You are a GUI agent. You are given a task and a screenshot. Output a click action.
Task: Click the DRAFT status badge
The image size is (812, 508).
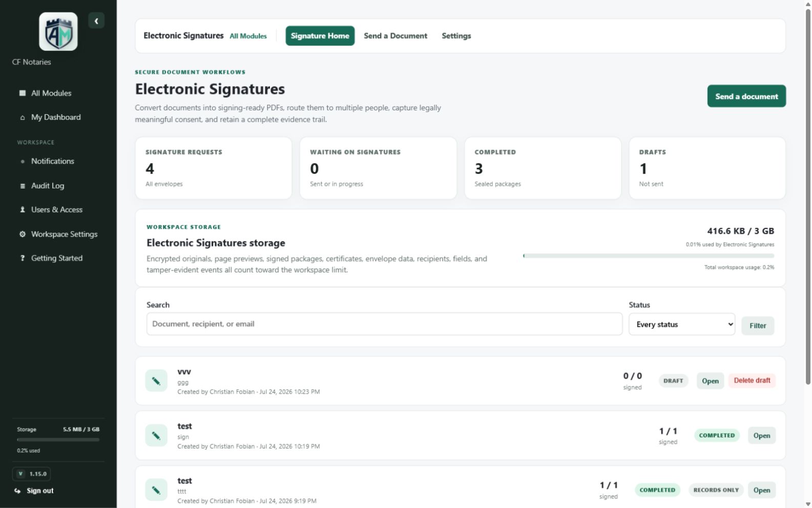(x=673, y=381)
